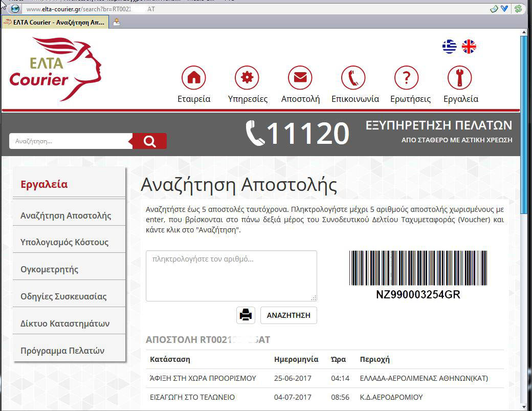Click the Ερωτήσεις question mark icon

pyautogui.click(x=407, y=78)
